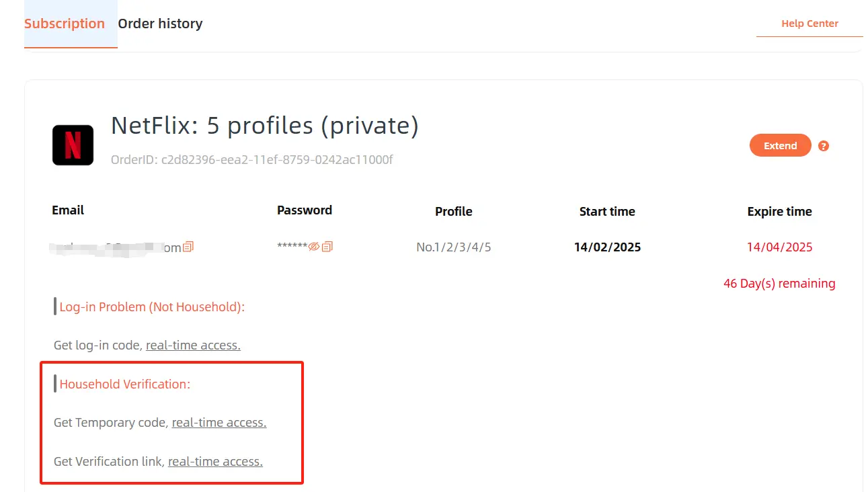Open real-time access for Verification link
Screen dimensions: 868x492
point(215,462)
